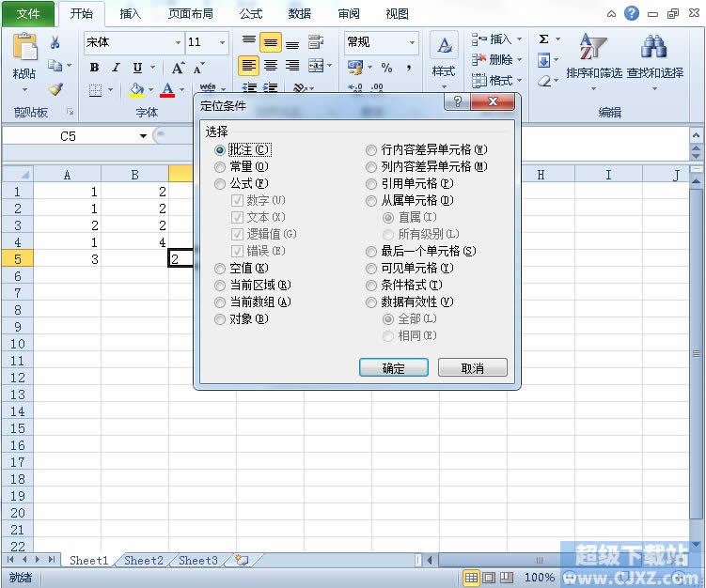Screen dimensions: 706x588
Task: Select 行内容差异单元格 option
Action: (x=371, y=150)
